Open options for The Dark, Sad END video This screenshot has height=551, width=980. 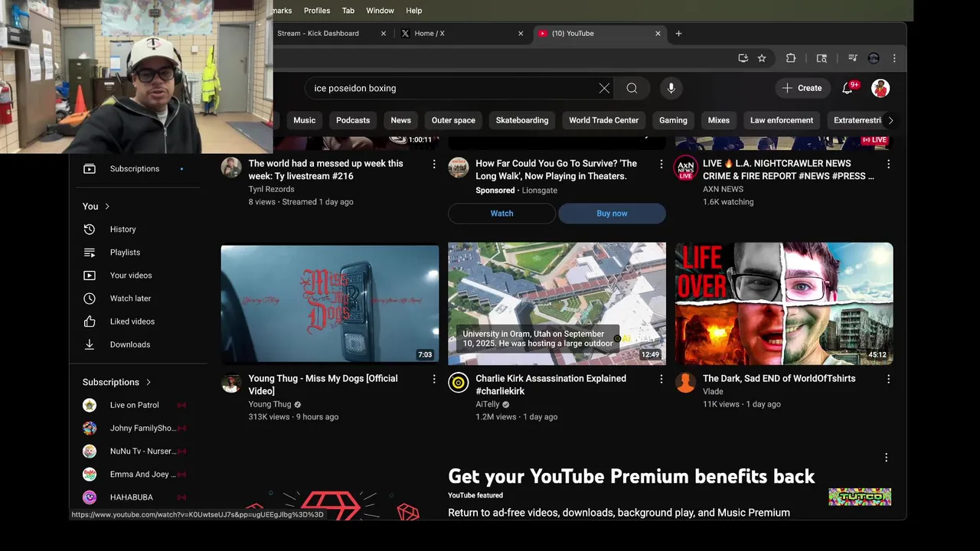[888, 379]
